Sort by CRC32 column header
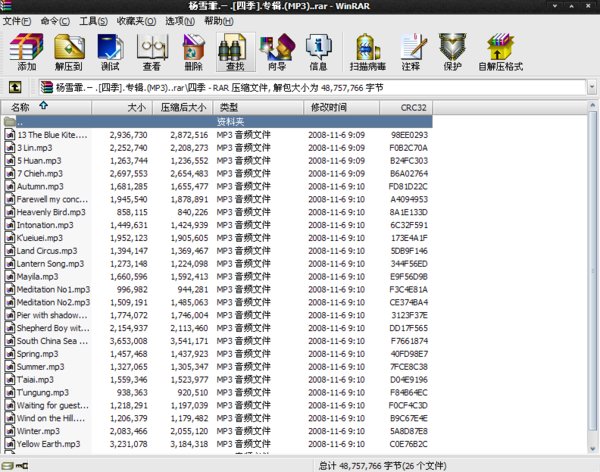600x472 pixels. (406, 108)
